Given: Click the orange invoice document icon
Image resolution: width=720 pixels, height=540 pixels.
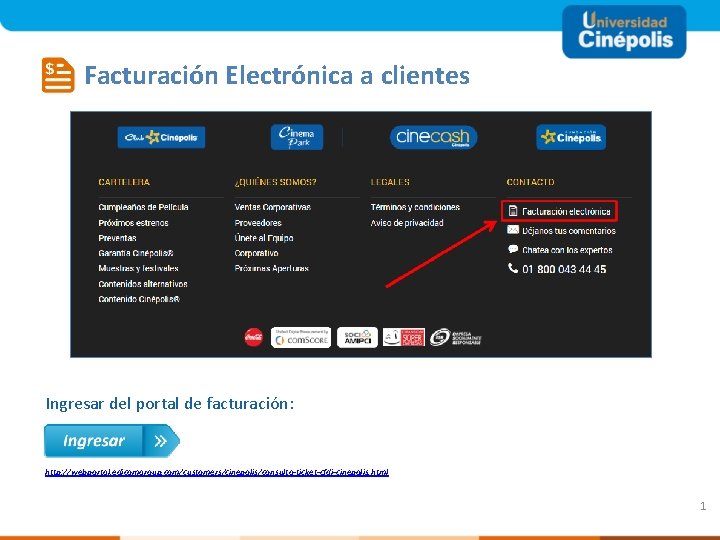Looking at the screenshot, I should tap(58, 75).
